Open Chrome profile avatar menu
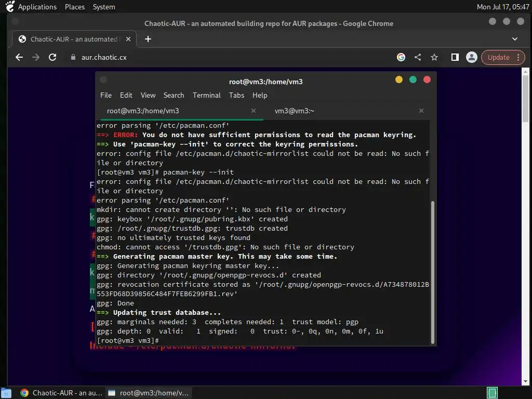 [472, 57]
